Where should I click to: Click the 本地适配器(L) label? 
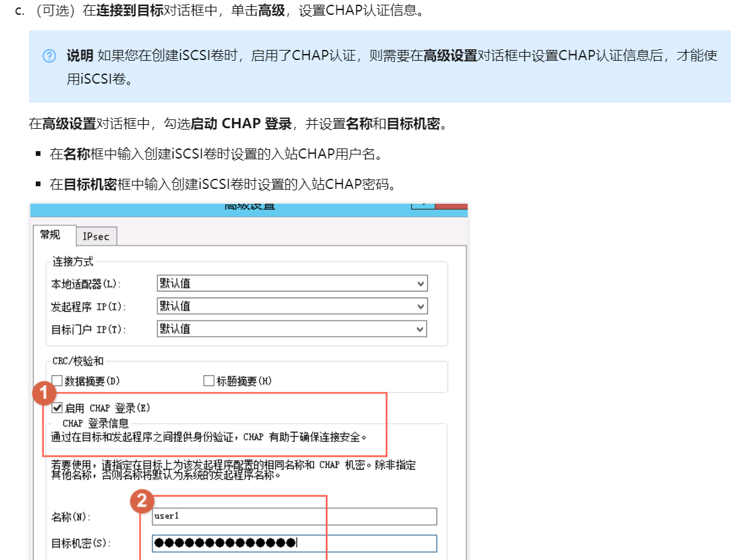pyautogui.click(x=86, y=284)
